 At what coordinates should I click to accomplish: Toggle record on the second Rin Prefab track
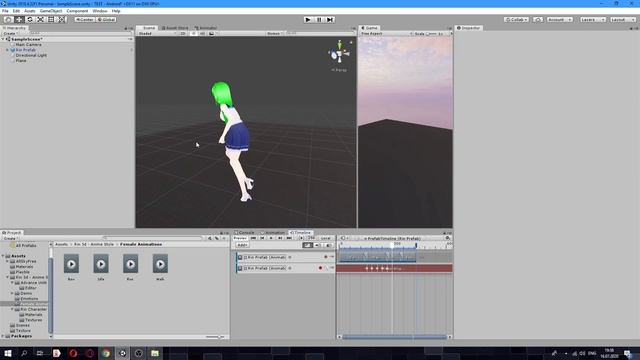(x=320, y=268)
